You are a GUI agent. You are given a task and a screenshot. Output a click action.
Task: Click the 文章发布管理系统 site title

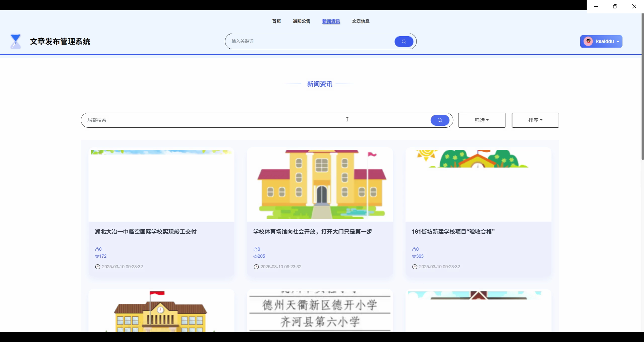pos(60,42)
